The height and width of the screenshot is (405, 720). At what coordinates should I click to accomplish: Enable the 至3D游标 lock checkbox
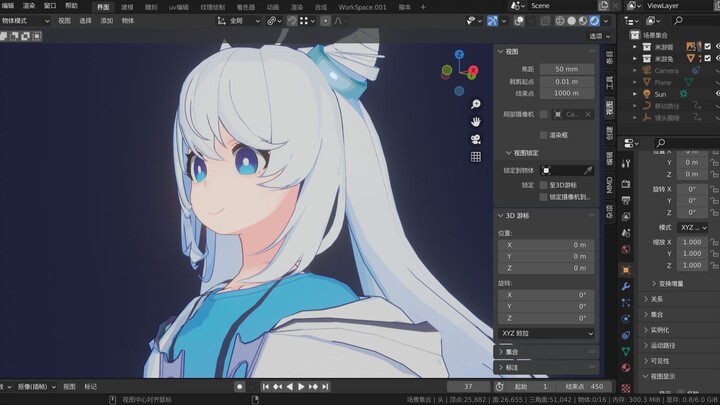tap(544, 185)
